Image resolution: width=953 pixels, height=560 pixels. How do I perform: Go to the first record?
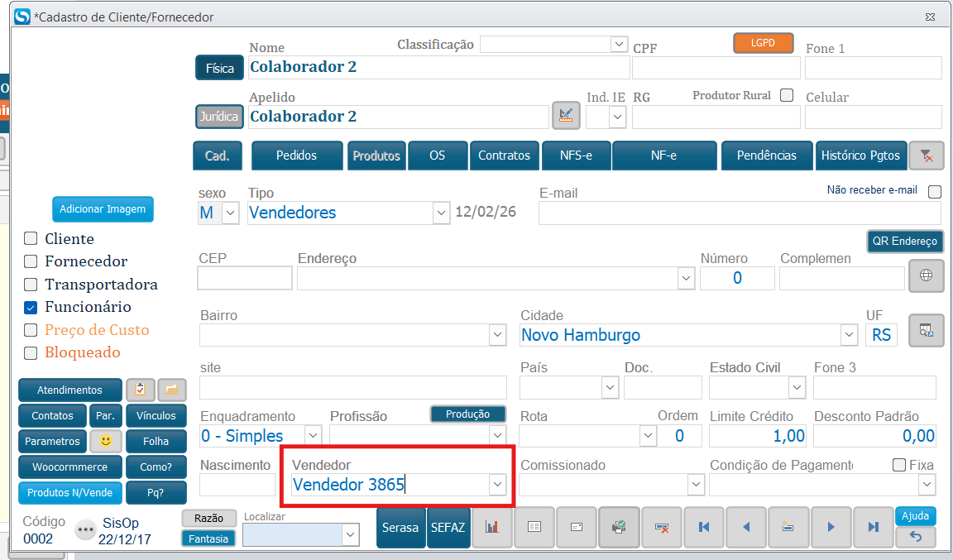704,527
